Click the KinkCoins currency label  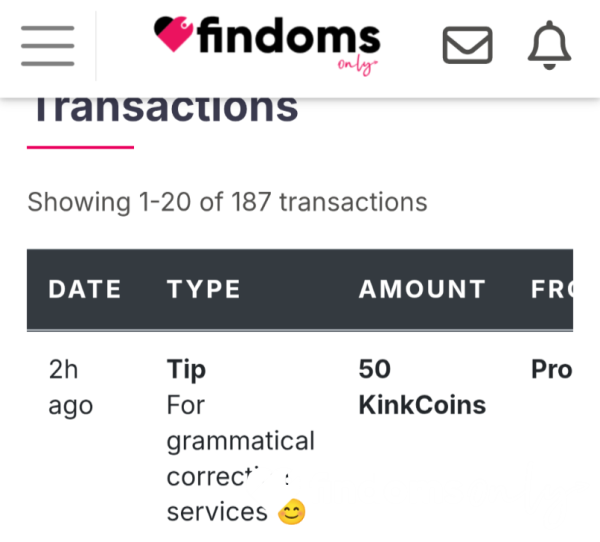click(422, 405)
